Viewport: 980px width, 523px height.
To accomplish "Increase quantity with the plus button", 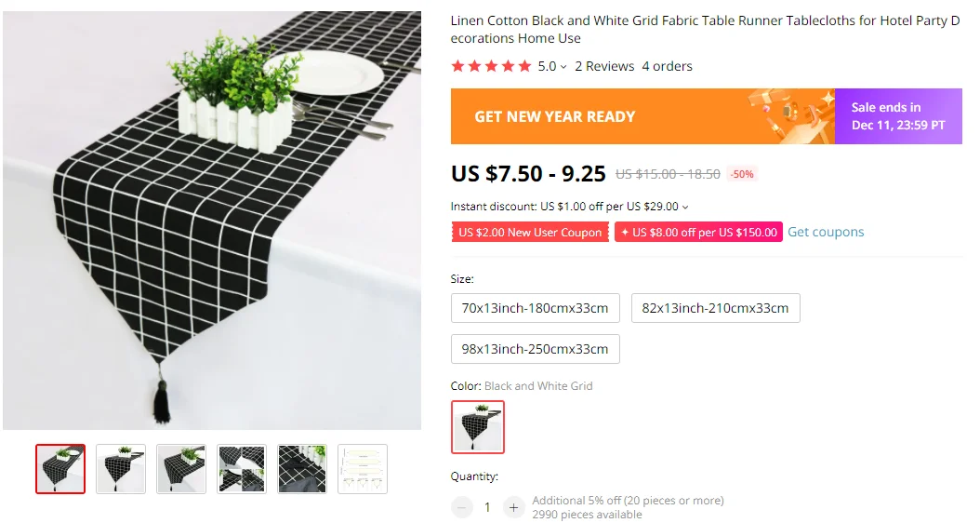I will 513,507.
